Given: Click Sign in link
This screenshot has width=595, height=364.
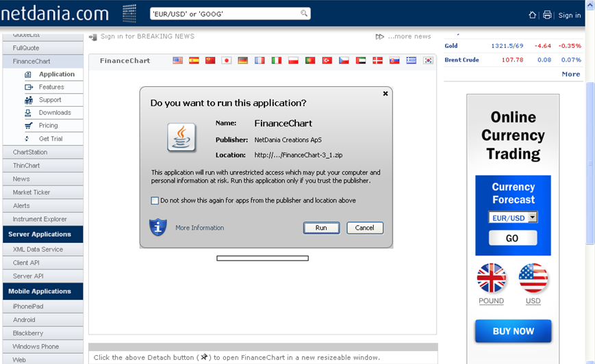Looking at the screenshot, I should tap(570, 15).
